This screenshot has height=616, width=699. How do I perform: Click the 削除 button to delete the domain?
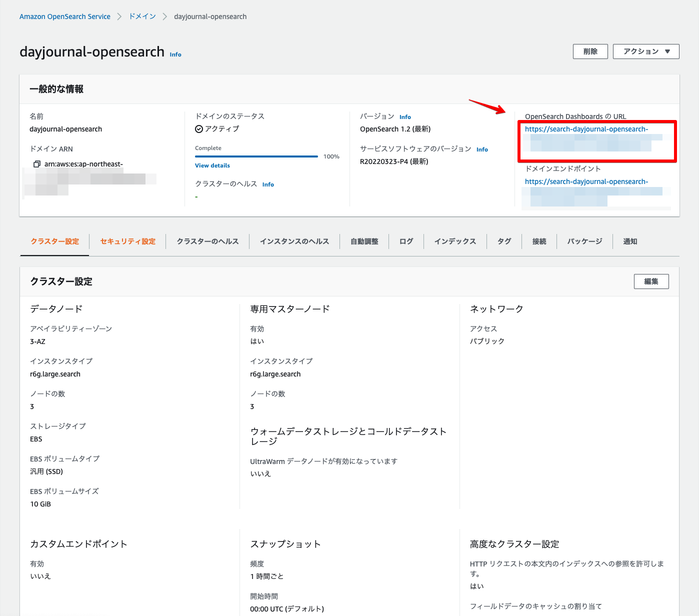point(590,51)
